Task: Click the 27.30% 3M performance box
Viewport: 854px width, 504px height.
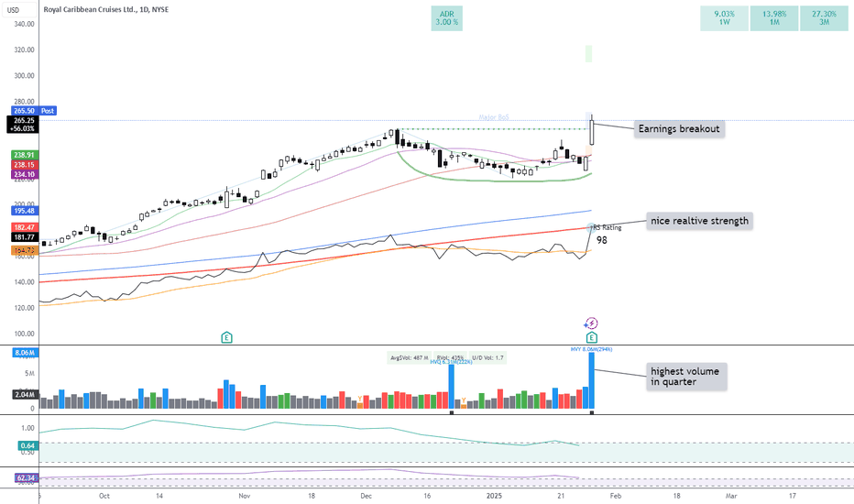Action: 824,18
